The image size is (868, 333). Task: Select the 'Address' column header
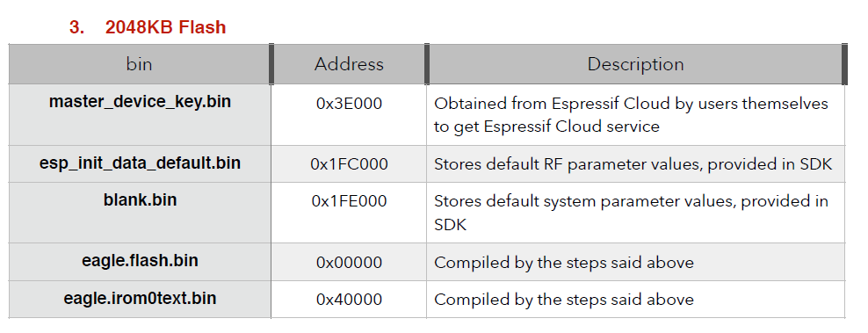349,64
